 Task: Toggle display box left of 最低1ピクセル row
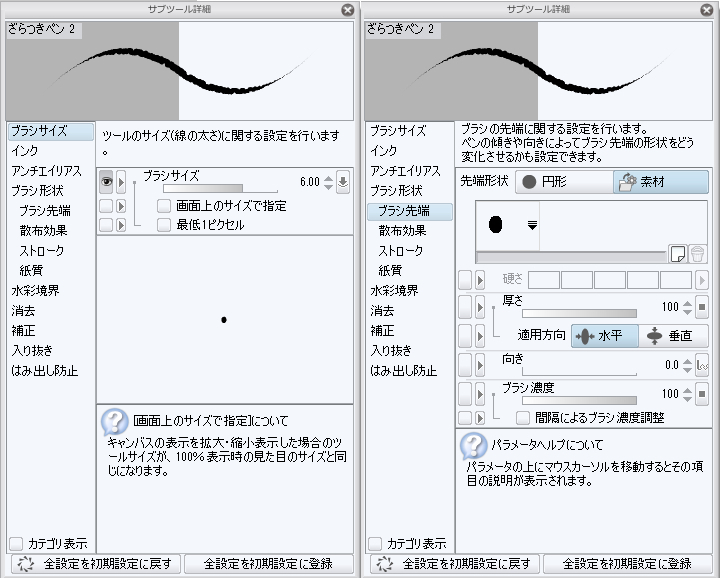(x=106, y=225)
